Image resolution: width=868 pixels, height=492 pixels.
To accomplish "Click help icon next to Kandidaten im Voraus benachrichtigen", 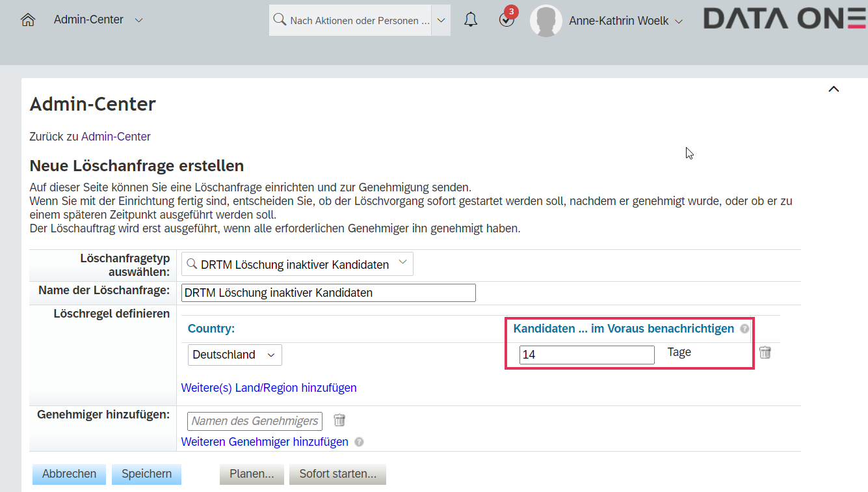I will (744, 329).
